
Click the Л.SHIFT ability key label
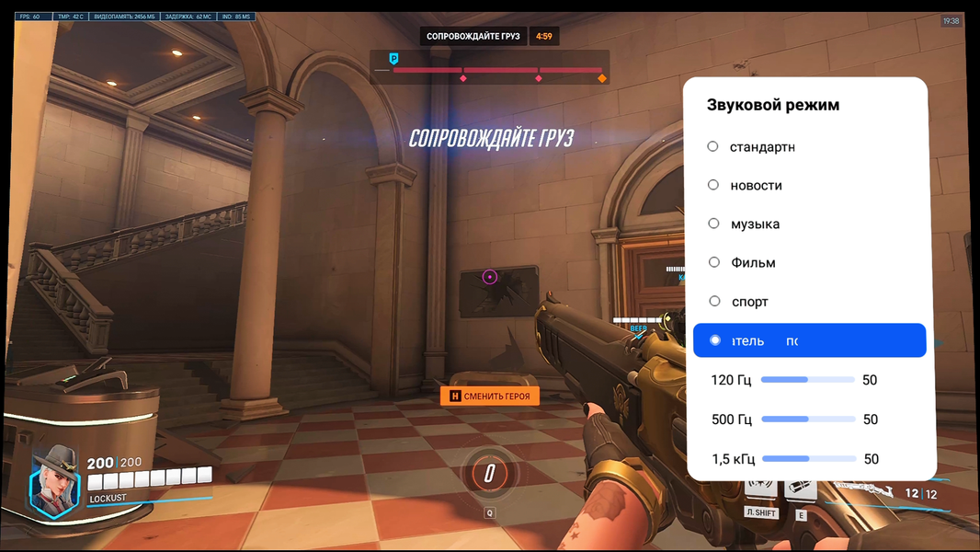point(761,512)
